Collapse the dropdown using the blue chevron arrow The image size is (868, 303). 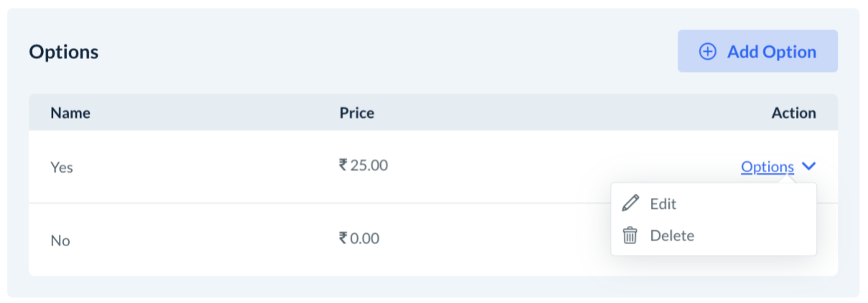(x=808, y=167)
